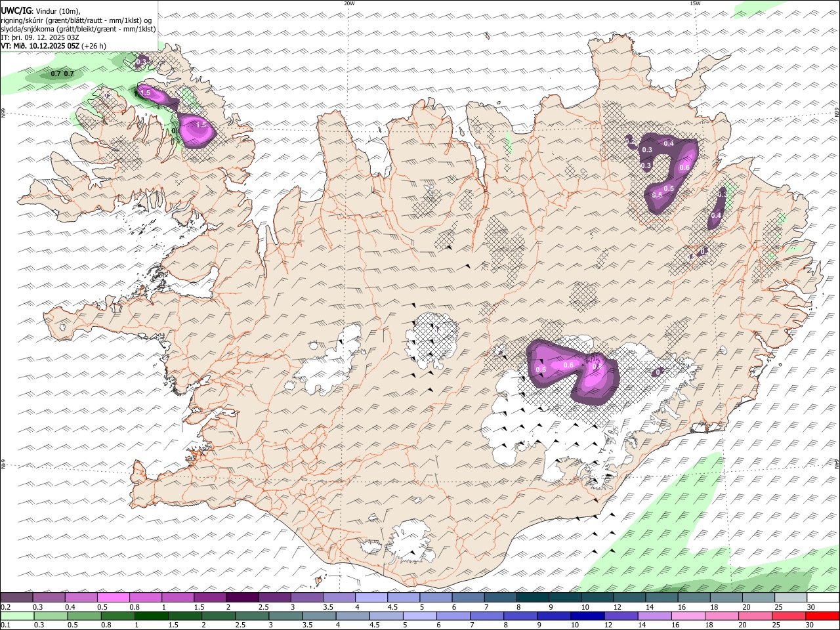840x630 pixels.
Task: Select the dark teal 8 swatch in the snow legend
Action: [x=533, y=598]
